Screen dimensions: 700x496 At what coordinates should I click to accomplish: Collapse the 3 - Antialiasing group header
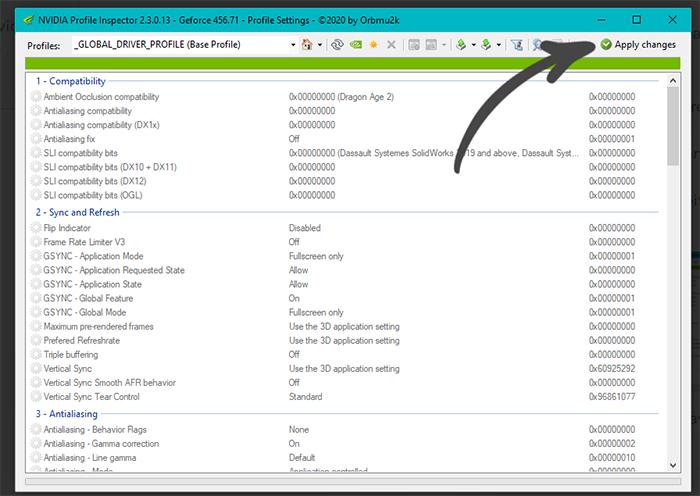coord(67,414)
